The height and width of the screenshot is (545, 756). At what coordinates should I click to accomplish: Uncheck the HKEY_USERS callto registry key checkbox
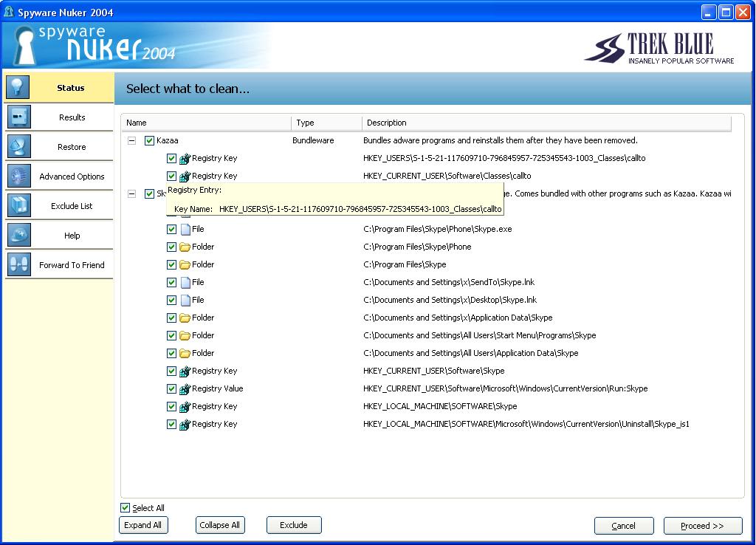click(x=171, y=158)
